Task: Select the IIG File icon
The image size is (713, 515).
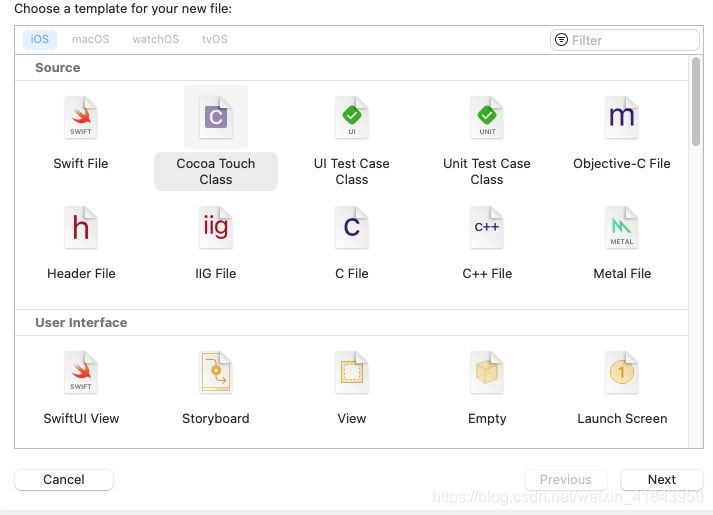Action: click(x=216, y=227)
